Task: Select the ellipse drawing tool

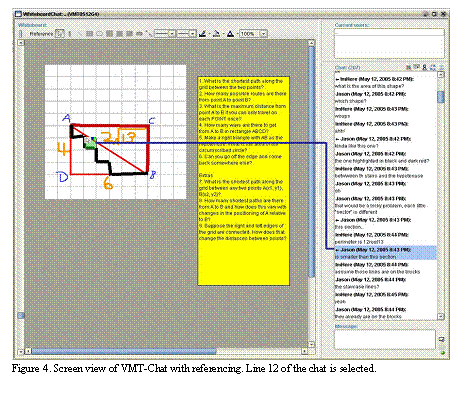Action: pyautogui.click(x=100, y=34)
